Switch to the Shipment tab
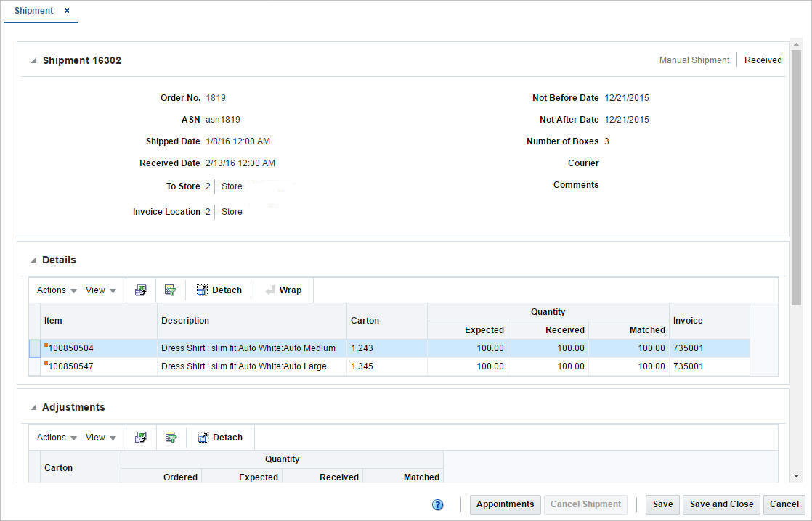This screenshot has width=812, height=521. click(33, 10)
